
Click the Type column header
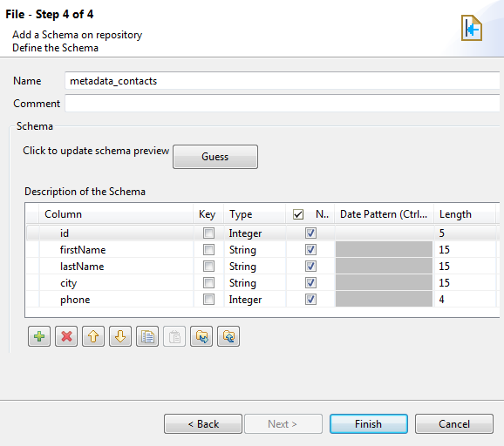point(255,214)
